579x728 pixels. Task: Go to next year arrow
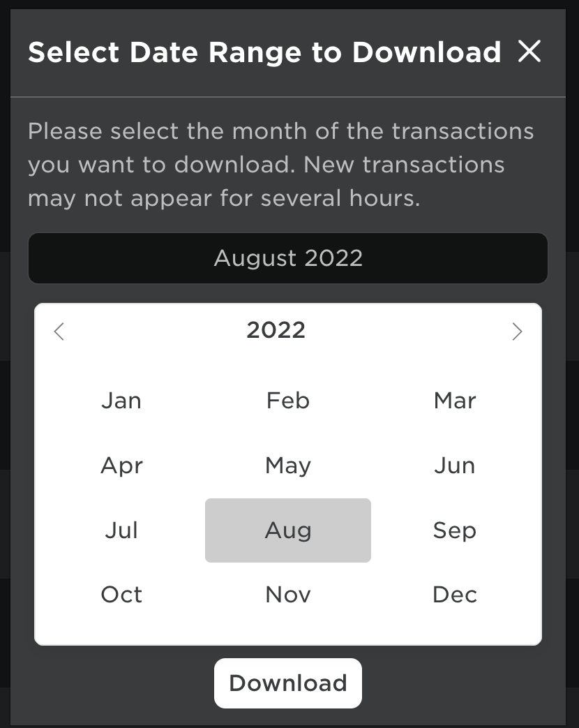click(516, 331)
